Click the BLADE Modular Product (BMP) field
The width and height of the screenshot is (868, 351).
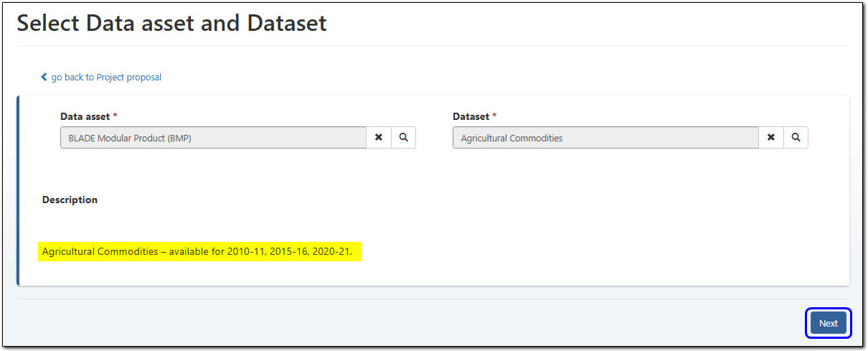pyautogui.click(x=213, y=138)
